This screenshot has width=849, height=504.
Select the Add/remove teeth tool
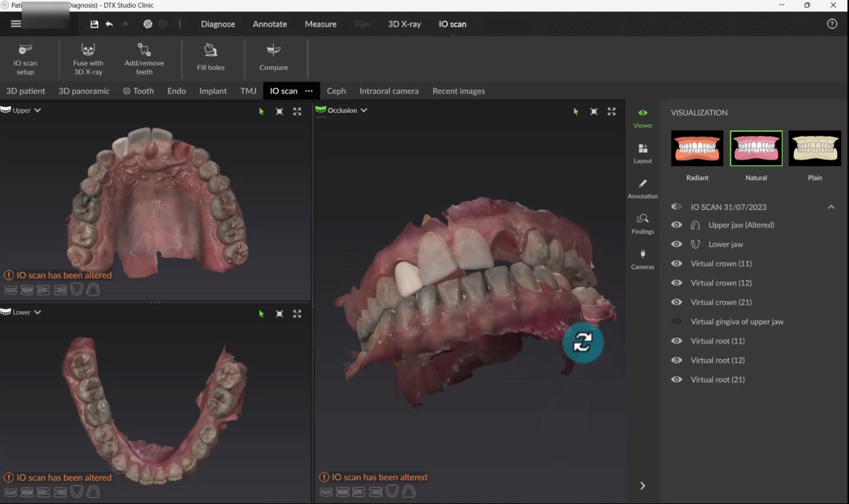click(144, 59)
